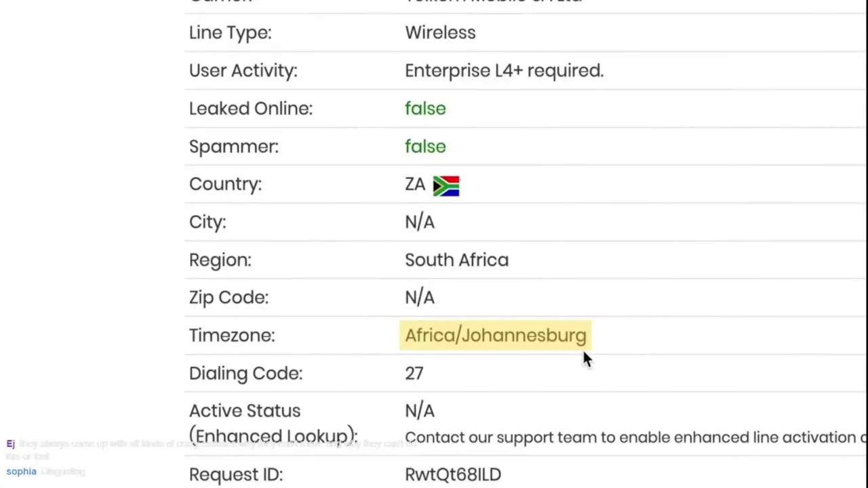Image resolution: width=868 pixels, height=488 pixels.
Task: Click the Ej username in chat
Action: coord(10,444)
